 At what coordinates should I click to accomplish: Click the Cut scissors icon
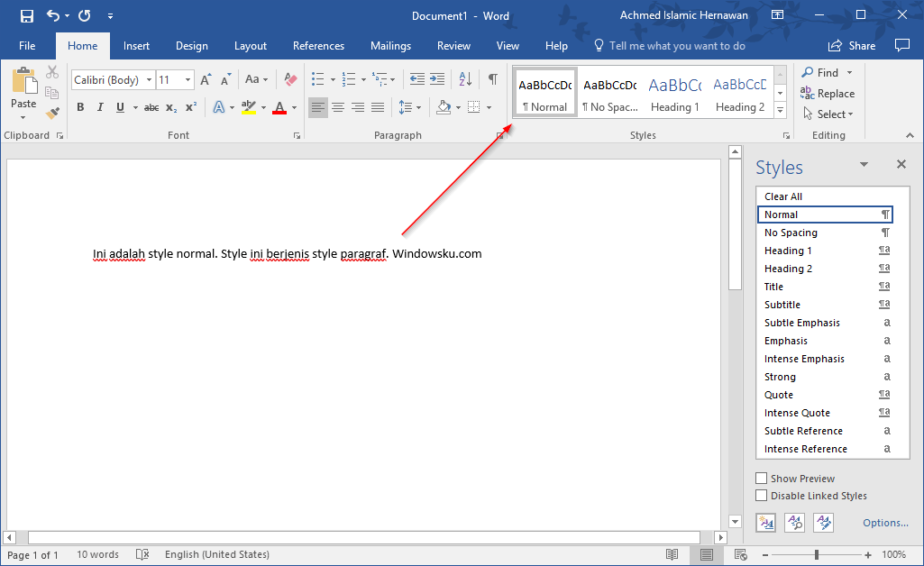52,72
